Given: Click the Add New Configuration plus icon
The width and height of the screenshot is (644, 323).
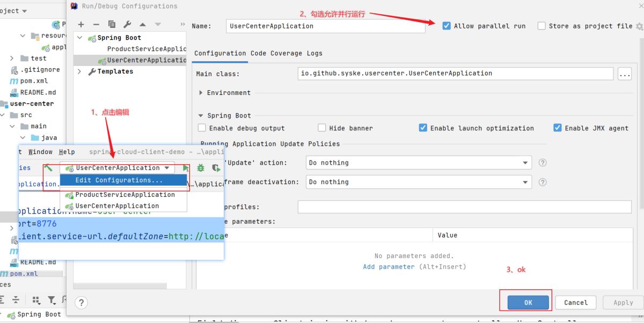Looking at the screenshot, I should 81,25.
